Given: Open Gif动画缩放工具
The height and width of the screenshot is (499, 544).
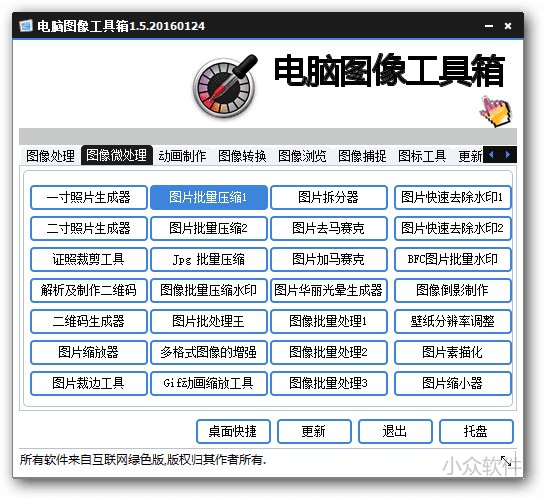Looking at the screenshot, I should (x=209, y=383).
